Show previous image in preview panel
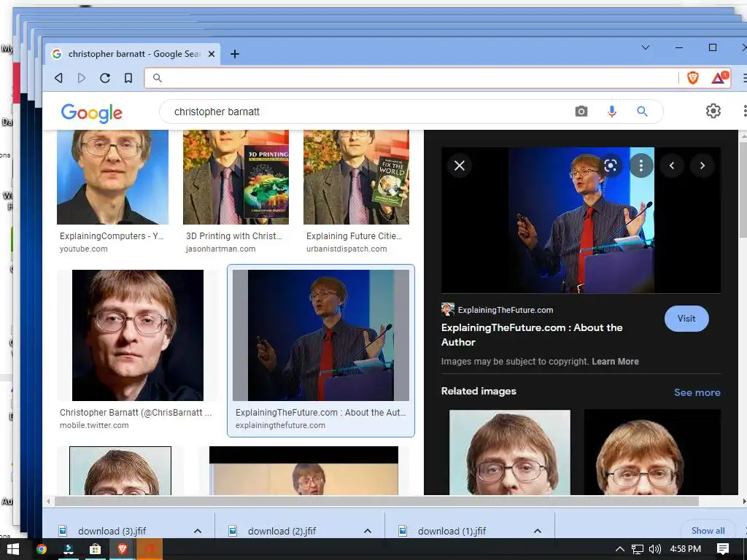 [672, 166]
